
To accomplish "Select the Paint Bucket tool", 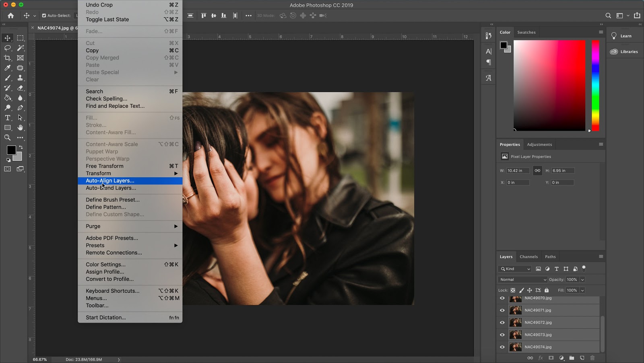I will point(7,98).
